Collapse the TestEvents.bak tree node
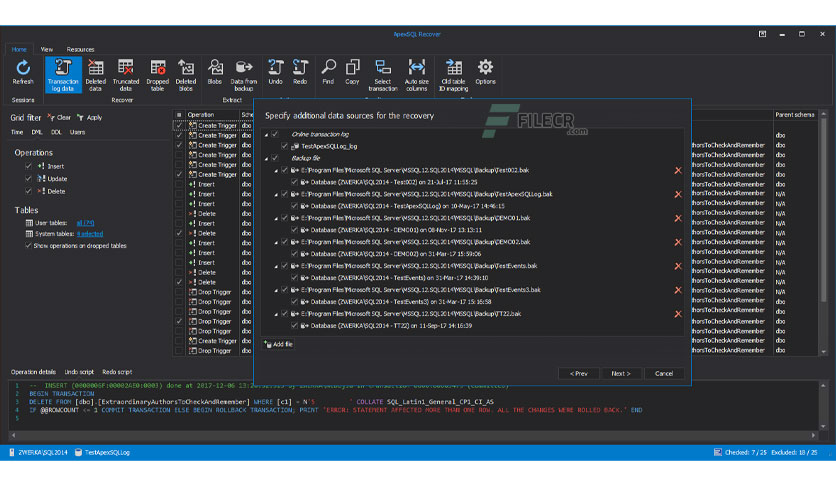The width and height of the screenshot is (836, 484). coord(276,267)
